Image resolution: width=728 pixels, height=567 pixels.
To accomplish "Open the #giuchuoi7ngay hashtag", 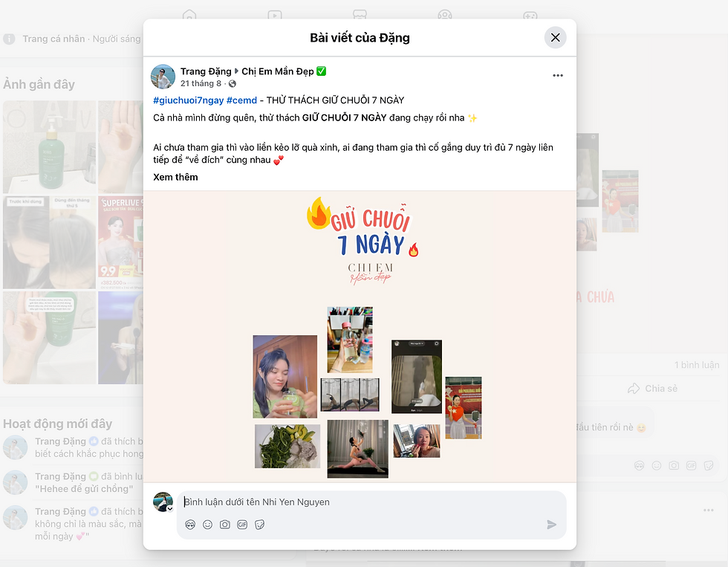I will pos(189,100).
